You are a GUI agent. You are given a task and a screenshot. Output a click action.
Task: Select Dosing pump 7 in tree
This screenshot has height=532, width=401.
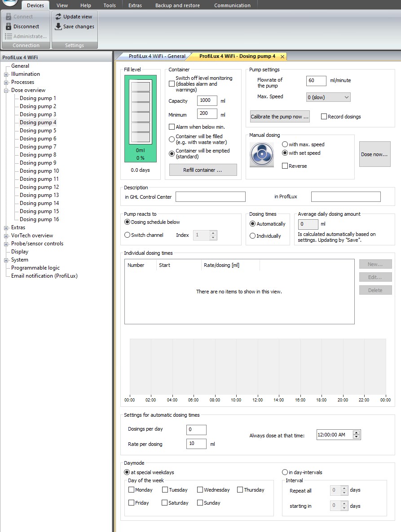click(x=38, y=147)
